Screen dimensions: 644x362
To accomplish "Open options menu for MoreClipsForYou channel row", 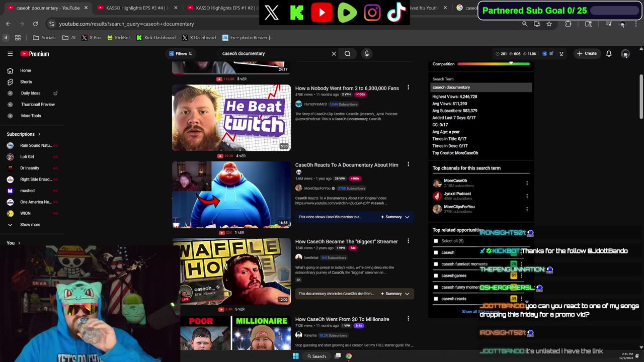I will (527, 209).
